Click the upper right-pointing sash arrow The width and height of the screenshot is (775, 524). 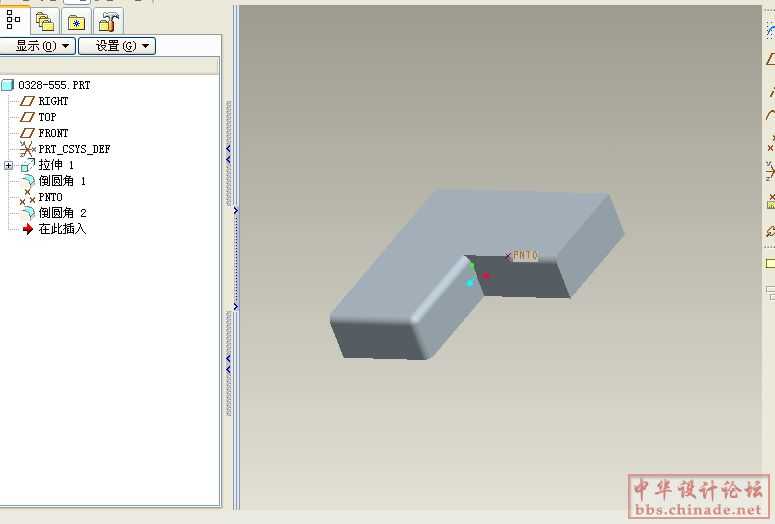[236, 211]
